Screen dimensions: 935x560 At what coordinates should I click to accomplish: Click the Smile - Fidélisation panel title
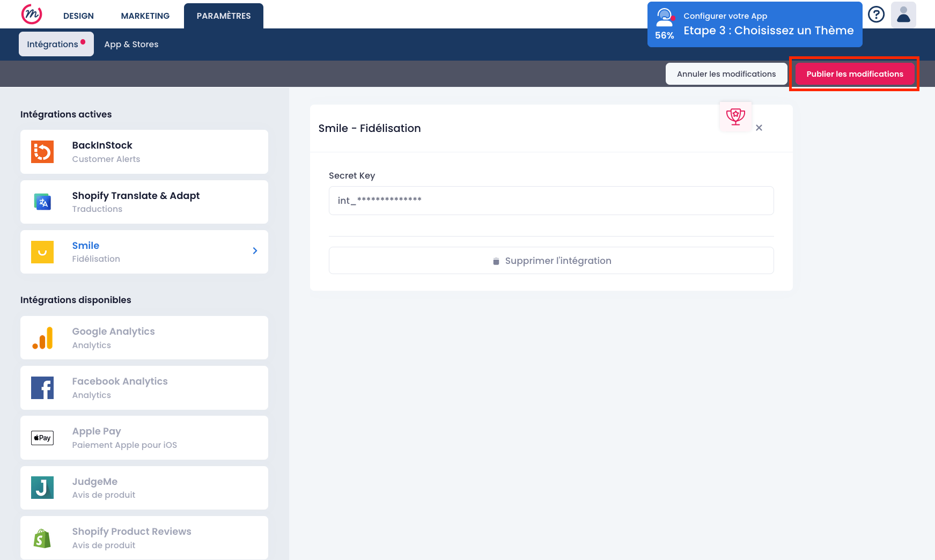(x=370, y=128)
